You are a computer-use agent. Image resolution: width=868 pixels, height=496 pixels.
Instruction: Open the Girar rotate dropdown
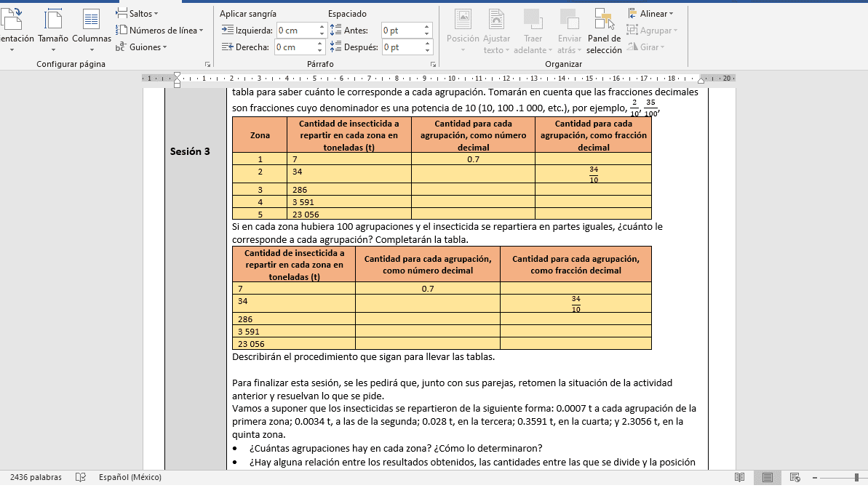tap(645, 47)
